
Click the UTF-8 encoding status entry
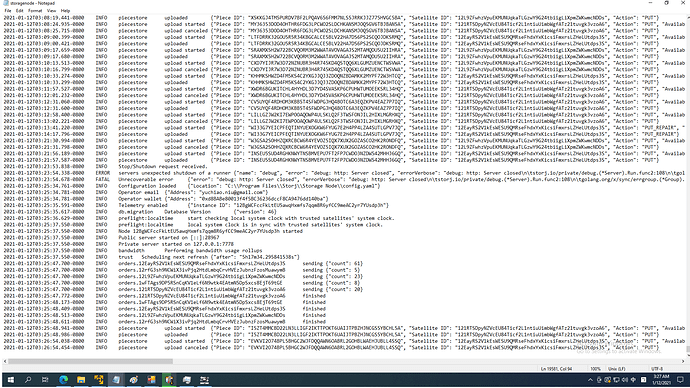point(657,369)
